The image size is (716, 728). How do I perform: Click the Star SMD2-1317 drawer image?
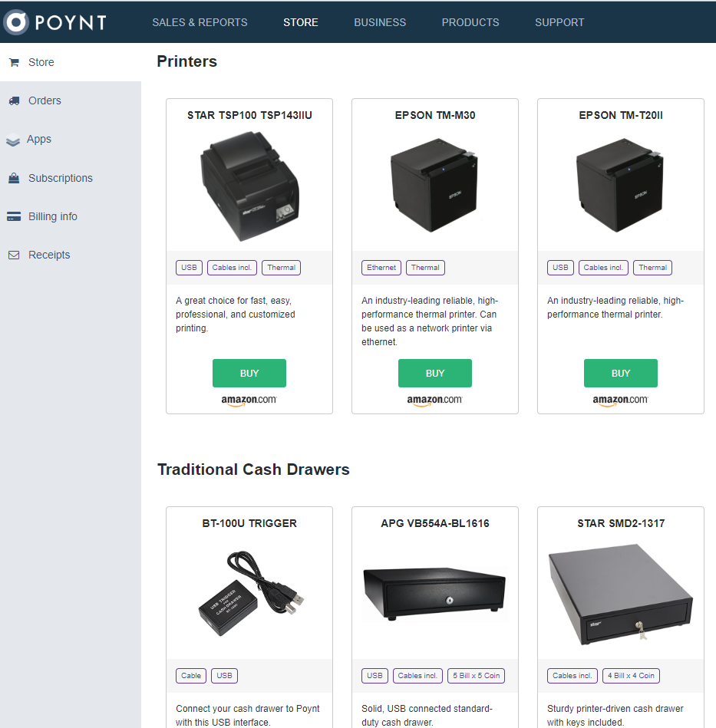621,595
